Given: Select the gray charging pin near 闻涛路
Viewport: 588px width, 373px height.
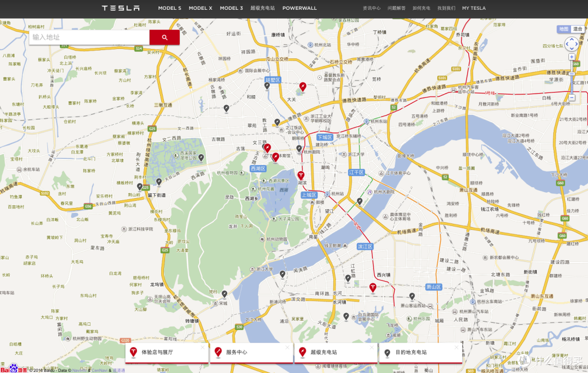Looking at the screenshot, I should (x=283, y=274).
